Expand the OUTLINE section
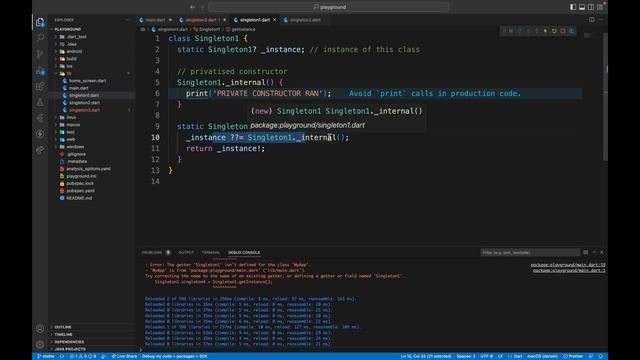Viewport: 640px width, 360px height. click(x=92, y=327)
